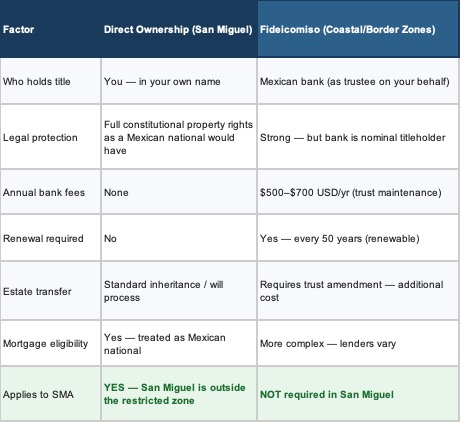Select 'Yes — every 50 years (renewable)'
Screen dimensions: 460x422
[x=340, y=238]
